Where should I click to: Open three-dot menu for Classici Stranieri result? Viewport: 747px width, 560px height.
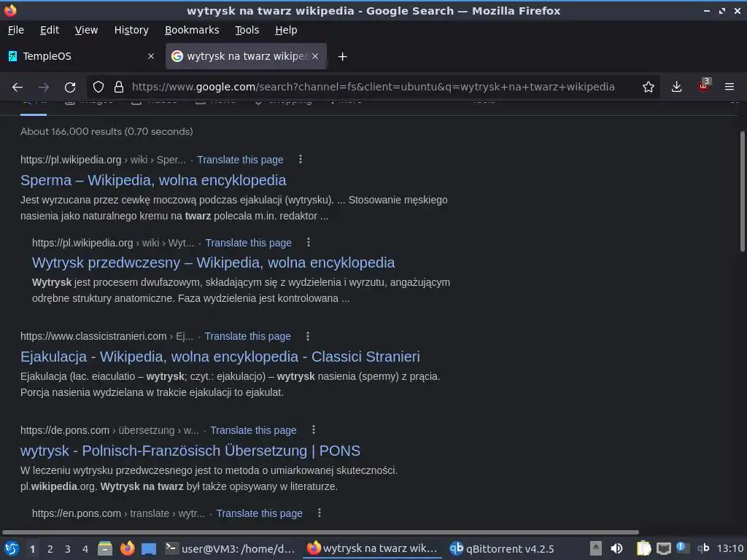308,336
